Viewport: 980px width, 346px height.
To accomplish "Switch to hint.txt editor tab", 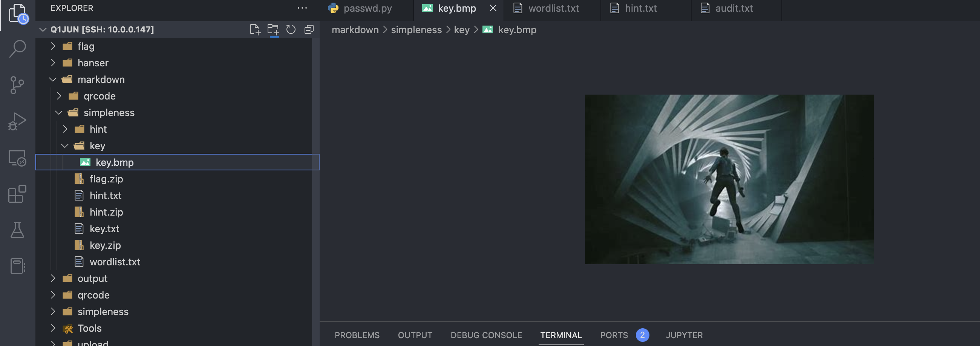I will [641, 8].
